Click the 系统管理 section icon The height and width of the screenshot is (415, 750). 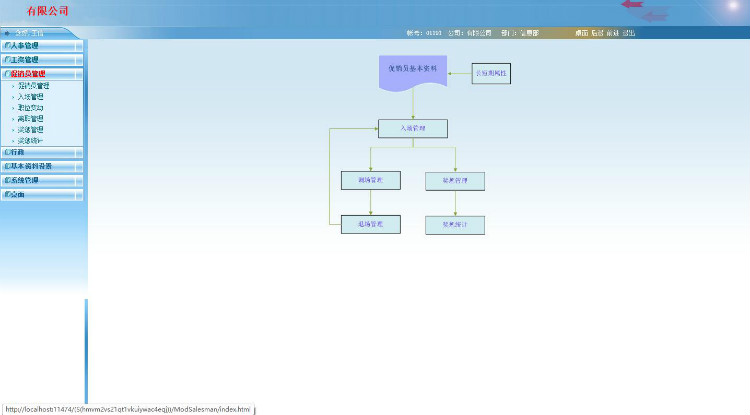click(x=7, y=180)
